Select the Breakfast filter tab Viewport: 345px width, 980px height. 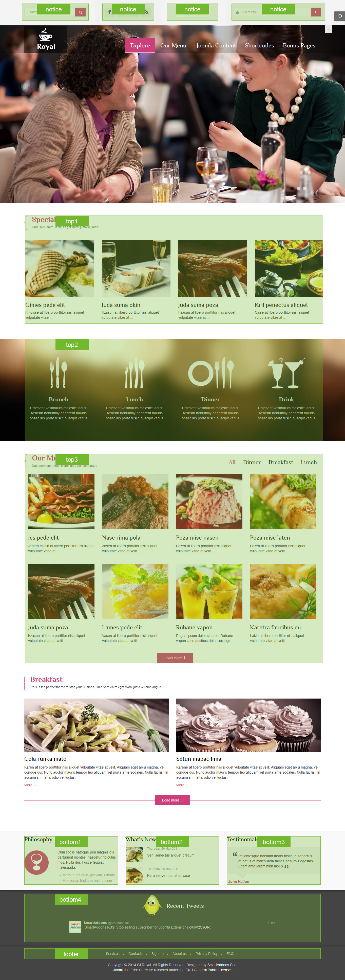coord(281,462)
